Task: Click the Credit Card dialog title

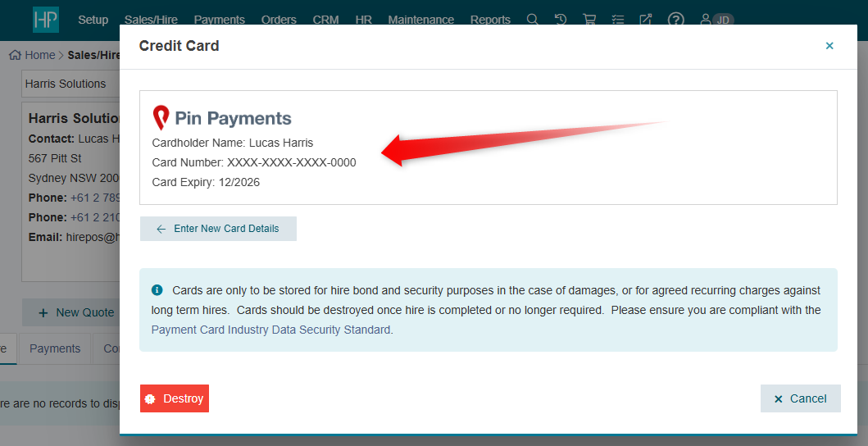Action: pos(179,46)
